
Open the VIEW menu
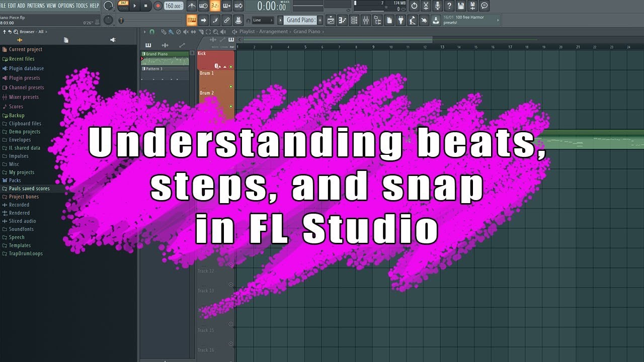(51, 6)
